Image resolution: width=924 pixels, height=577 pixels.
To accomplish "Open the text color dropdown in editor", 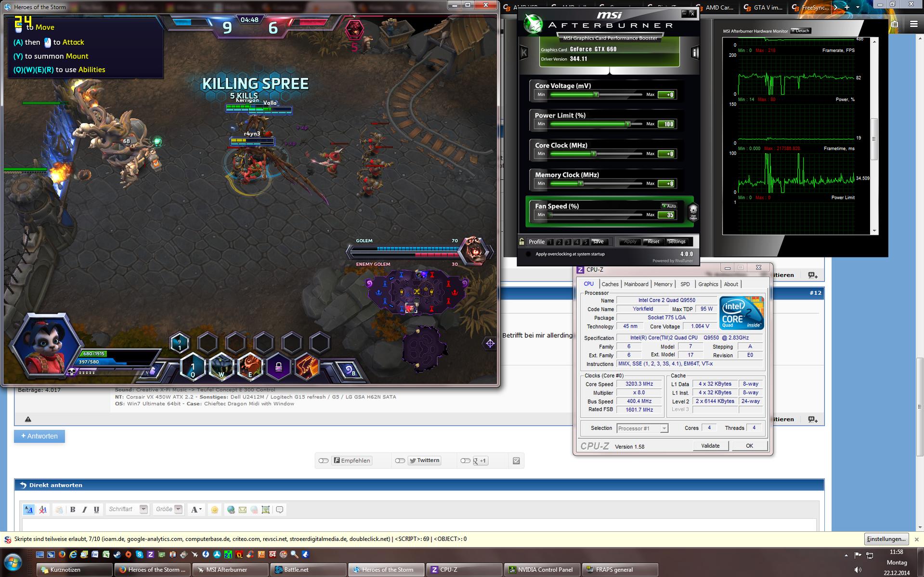I will click(196, 510).
